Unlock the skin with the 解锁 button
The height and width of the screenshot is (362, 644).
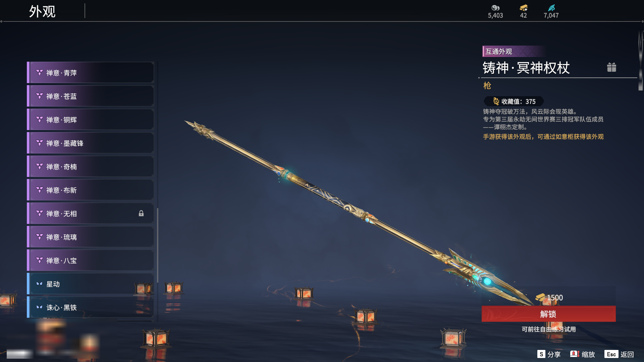click(x=548, y=314)
